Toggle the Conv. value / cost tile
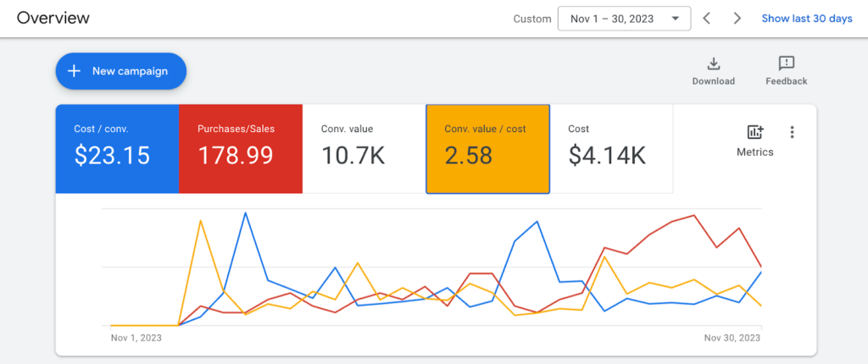The height and width of the screenshot is (364, 868). click(x=487, y=149)
